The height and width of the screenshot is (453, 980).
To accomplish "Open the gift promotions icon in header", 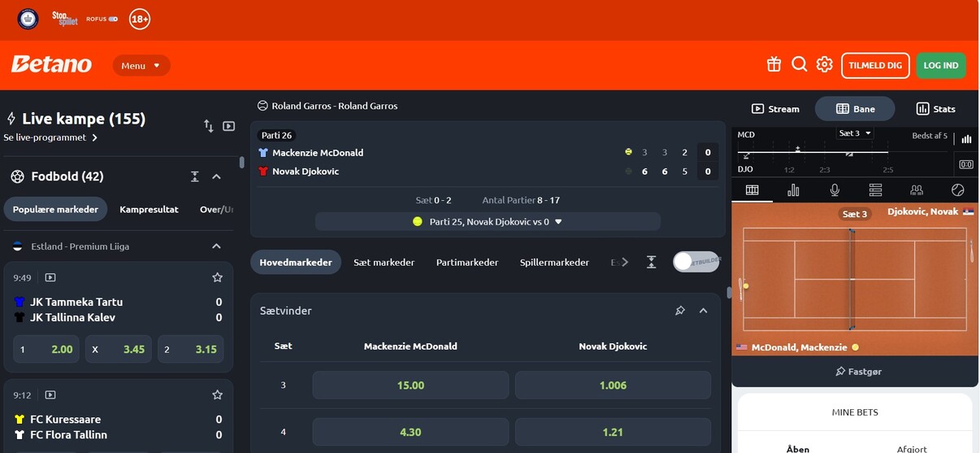I will [774, 64].
